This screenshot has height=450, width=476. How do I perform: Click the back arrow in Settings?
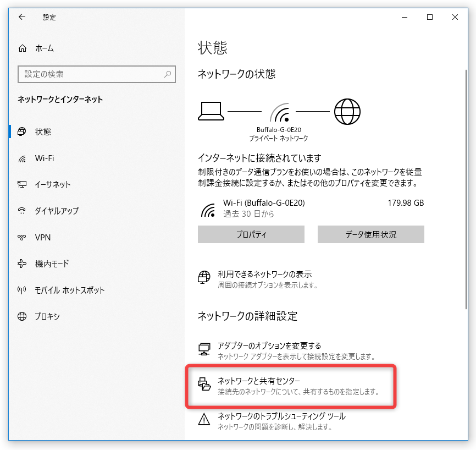[22, 17]
